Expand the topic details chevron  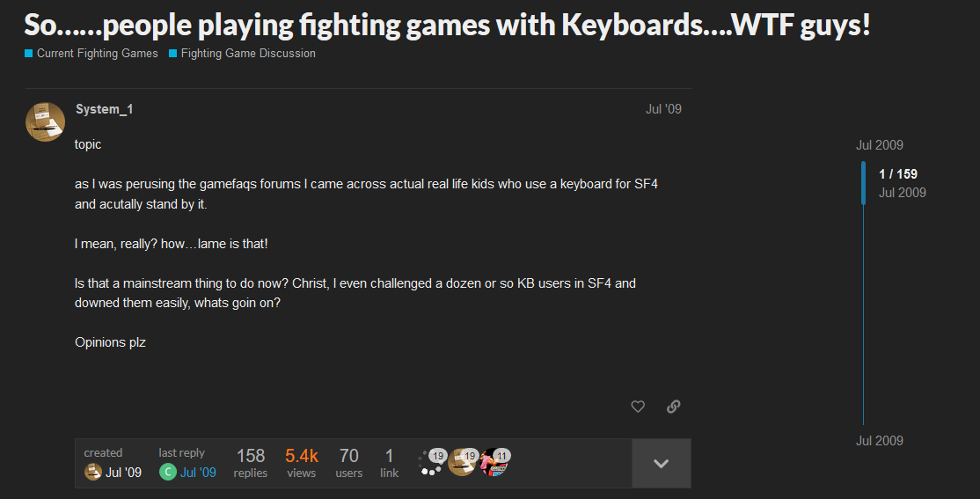click(x=661, y=464)
